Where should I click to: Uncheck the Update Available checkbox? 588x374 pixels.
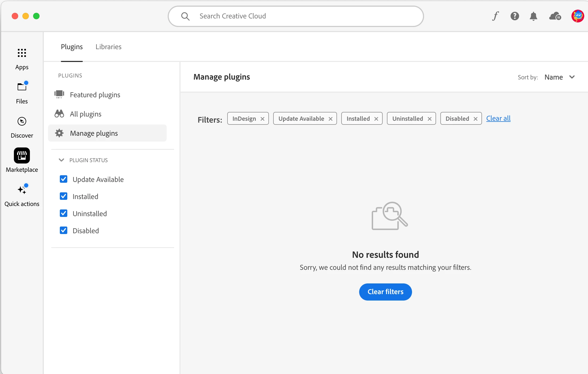tap(64, 179)
